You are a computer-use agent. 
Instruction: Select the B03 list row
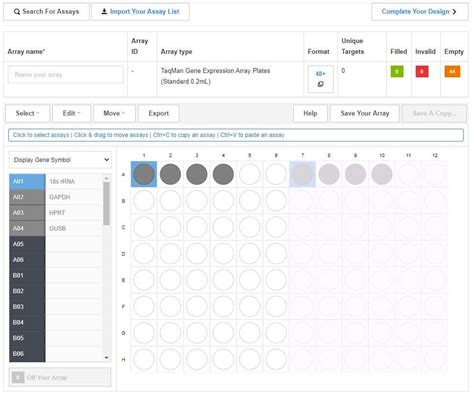[56, 307]
